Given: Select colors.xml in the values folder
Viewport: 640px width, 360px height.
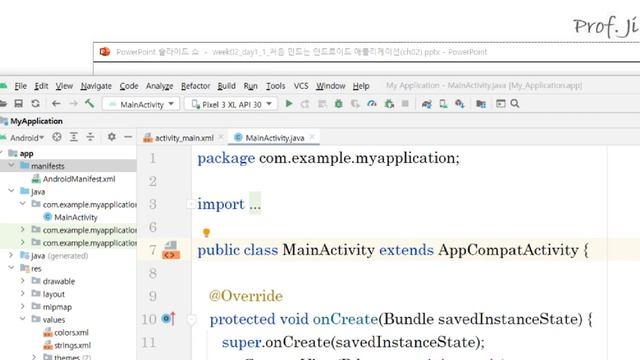Looking at the screenshot, I should (71, 332).
